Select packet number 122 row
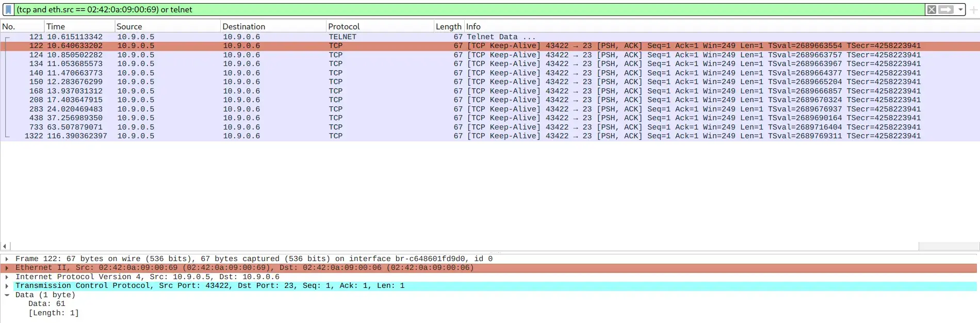This screenshot has height=323, width=980. [x=490, y=46]
